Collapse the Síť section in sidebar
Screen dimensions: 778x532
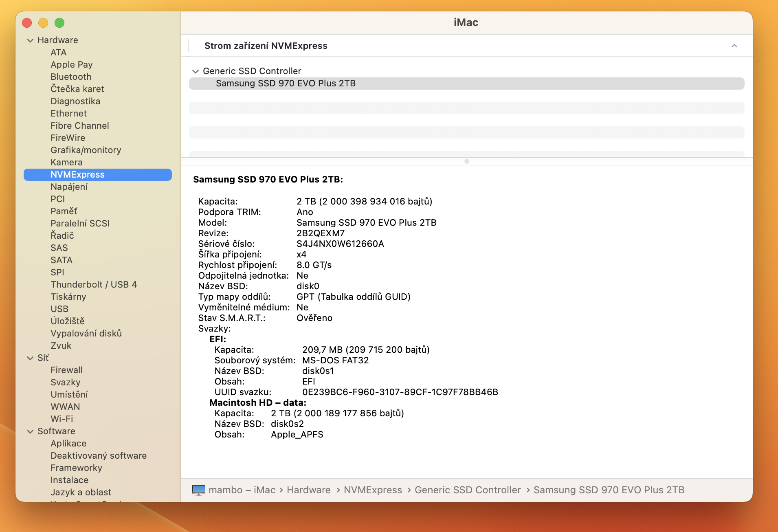[30, 358]
